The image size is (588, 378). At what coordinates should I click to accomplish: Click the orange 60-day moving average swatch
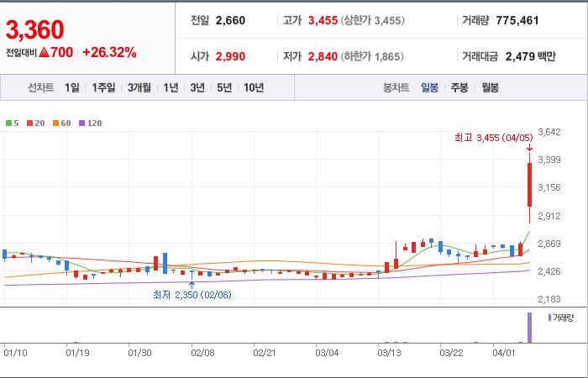[x=56, y=123]
